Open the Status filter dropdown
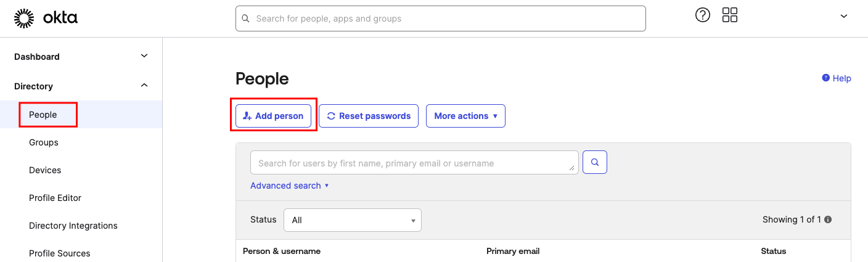 pos(353,220)
